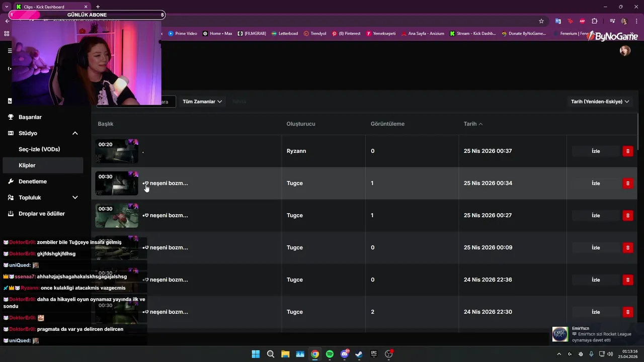Open taskbar Search

click(x=271, y=354)
